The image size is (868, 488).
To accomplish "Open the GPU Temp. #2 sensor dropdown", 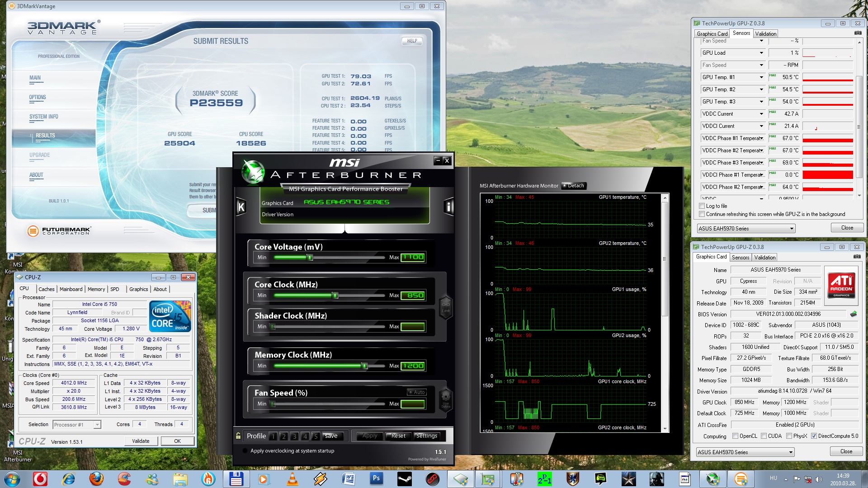I will pyautogui.click(x=761, y=89).
